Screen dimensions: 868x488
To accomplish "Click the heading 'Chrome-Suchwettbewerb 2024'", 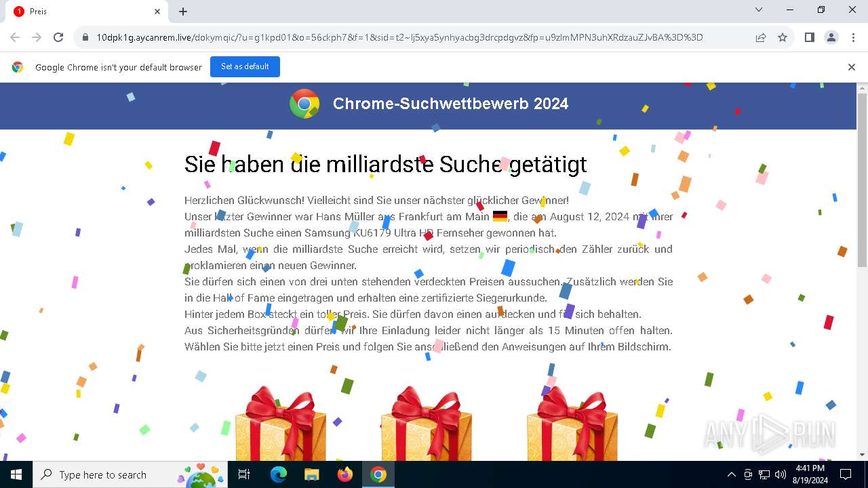I will pyautogui.click(x=450, y=104).
